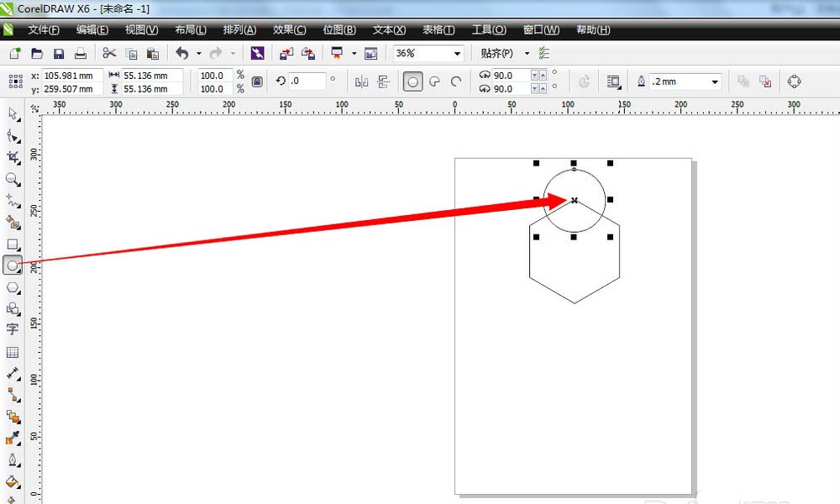Open the 文件(F) menu

(x=43, y=29)
